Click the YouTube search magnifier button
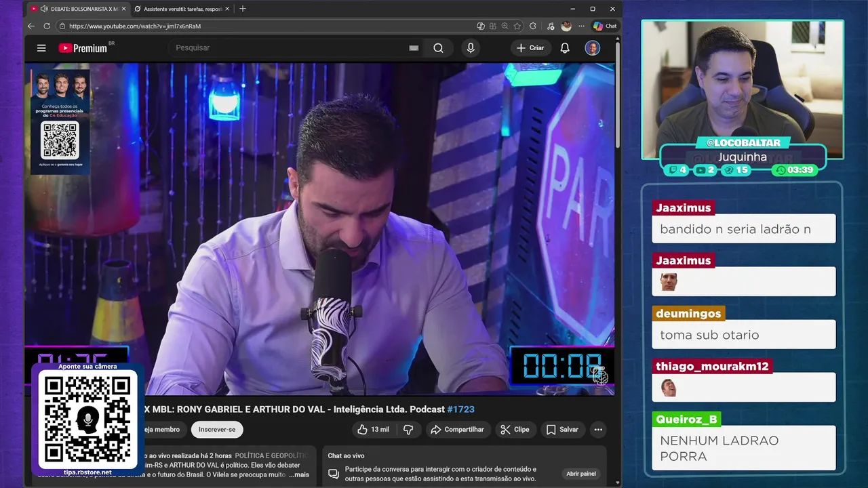 (x=438, y=48)
